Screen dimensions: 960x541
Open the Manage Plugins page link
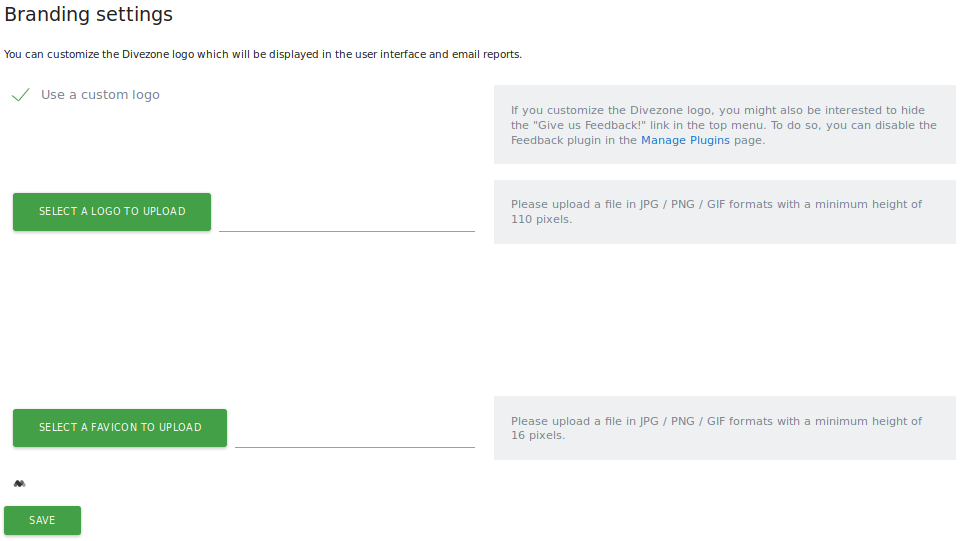pyautogui.click(x=685, y=141)
